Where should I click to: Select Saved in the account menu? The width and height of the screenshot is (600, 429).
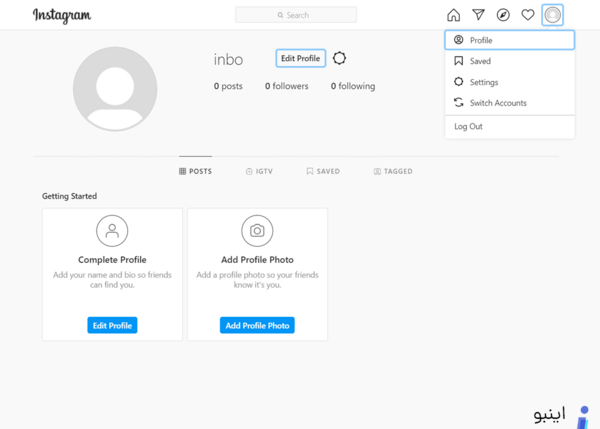510,61
